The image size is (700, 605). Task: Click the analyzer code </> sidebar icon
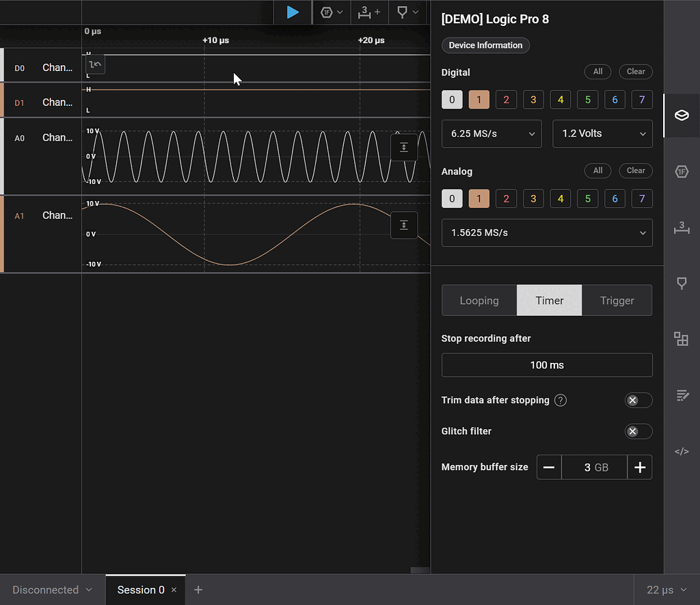pyautogui.click(x=681, y=451)
